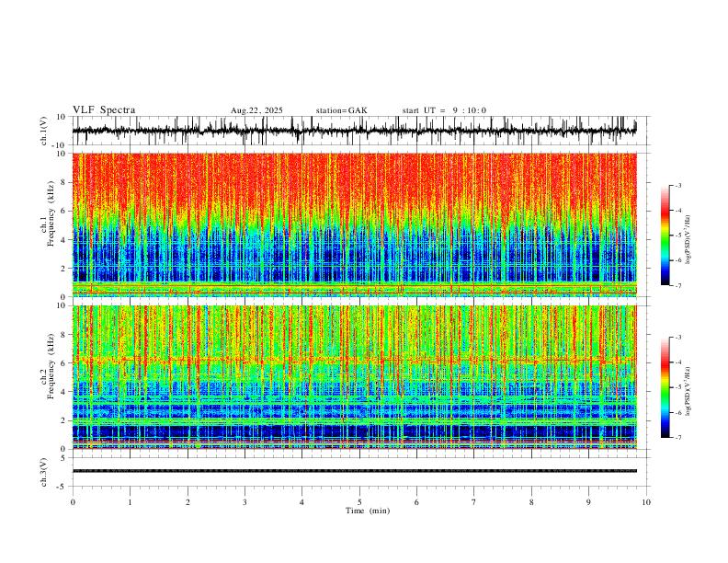Click the ch.1 spectrogram panel

click(354, 224)
